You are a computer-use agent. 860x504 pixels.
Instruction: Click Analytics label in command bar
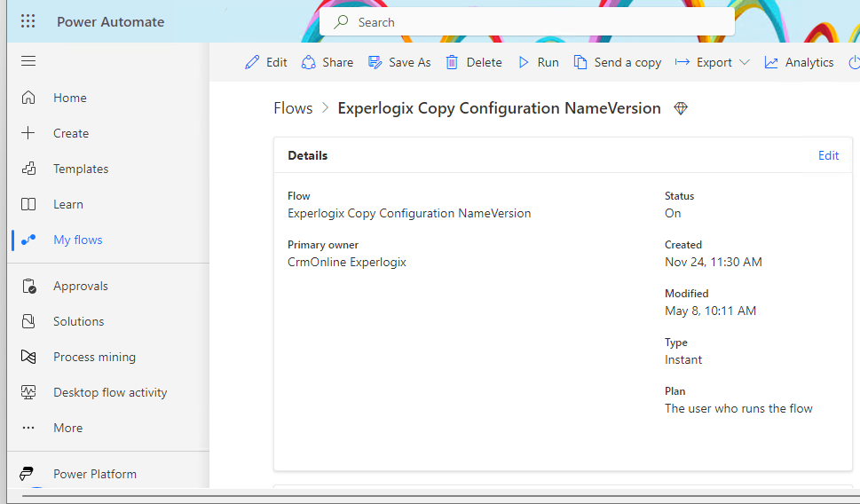[x=809, y=62]
